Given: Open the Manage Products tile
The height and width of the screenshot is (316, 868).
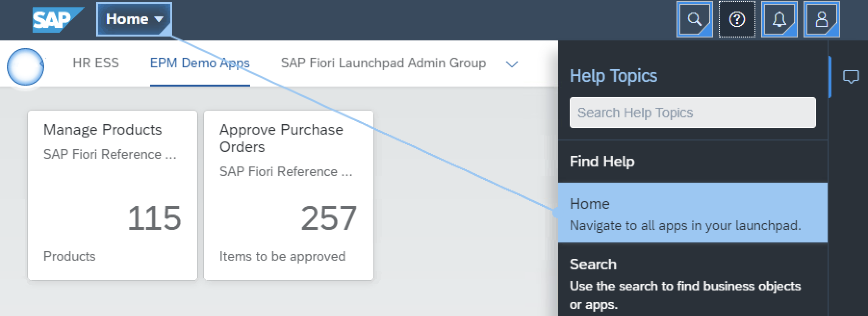Looking at the screenshot, I should (113, 195).
